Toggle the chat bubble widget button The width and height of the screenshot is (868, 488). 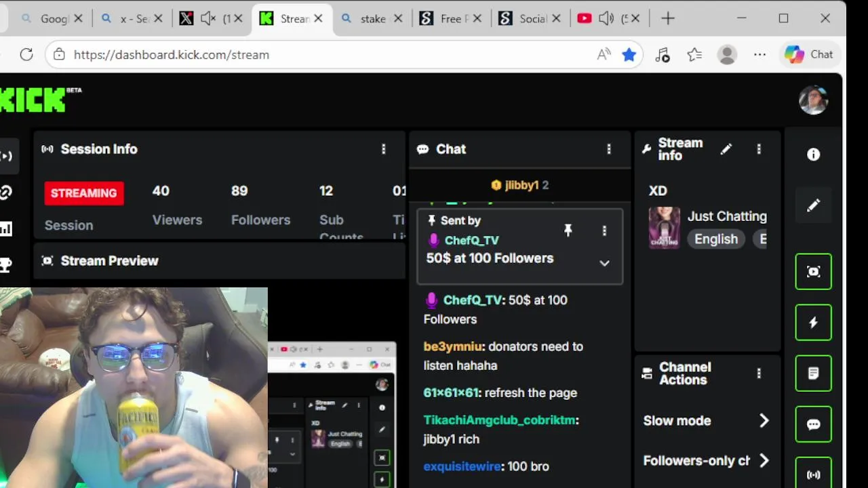(x=814, y=424)
